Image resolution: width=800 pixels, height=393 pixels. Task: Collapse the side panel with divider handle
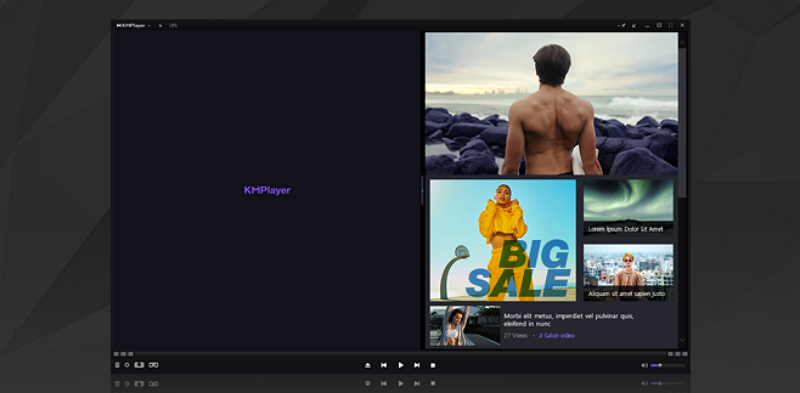coord(422,190)
